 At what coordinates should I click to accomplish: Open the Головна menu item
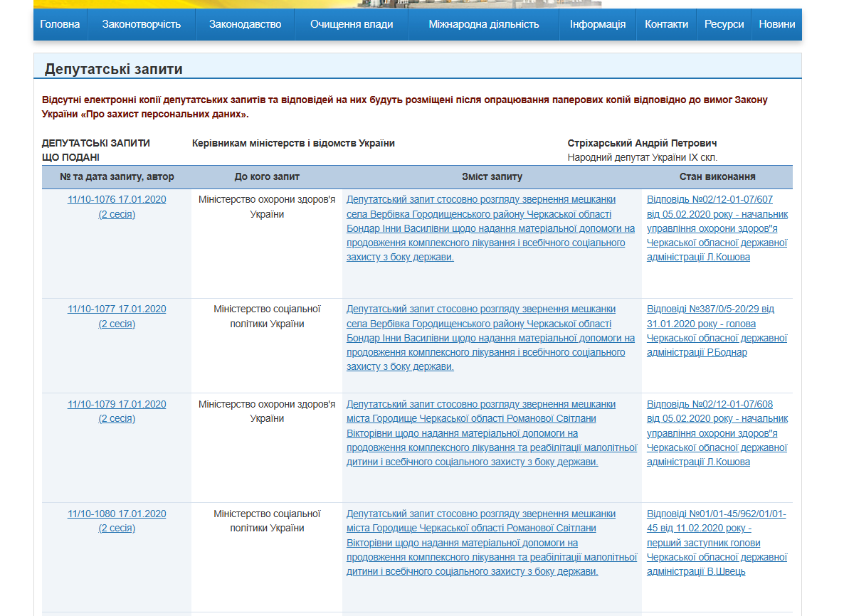point(60,24)
